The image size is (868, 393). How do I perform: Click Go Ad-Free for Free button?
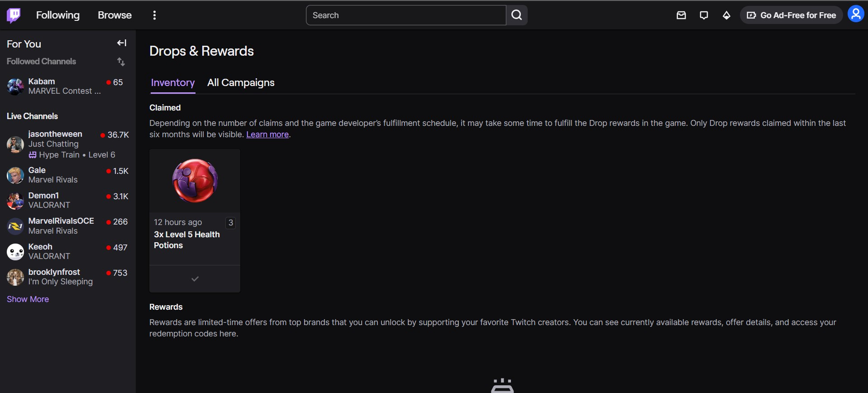point(791,15)
